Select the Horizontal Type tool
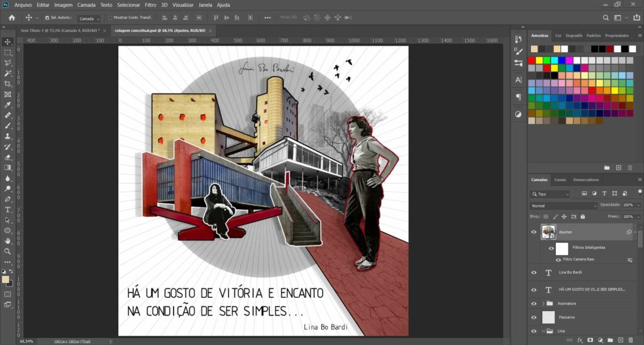644x345 pixels. pos(8,210)
